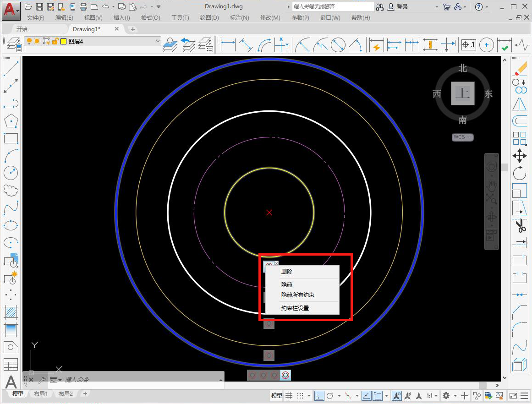Click the Plot printer icon
The height and width of the screenshot is (404, 532).
[83, 7]
